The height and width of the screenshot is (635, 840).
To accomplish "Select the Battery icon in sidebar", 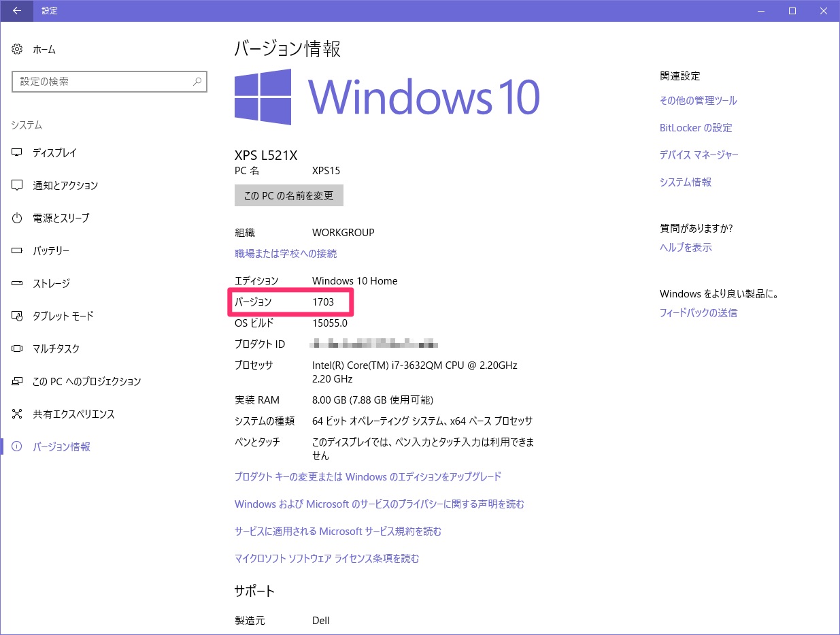I will (18, 251).
